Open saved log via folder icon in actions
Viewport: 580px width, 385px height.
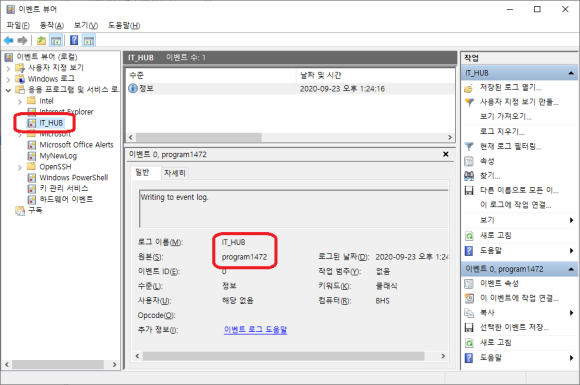469,88
